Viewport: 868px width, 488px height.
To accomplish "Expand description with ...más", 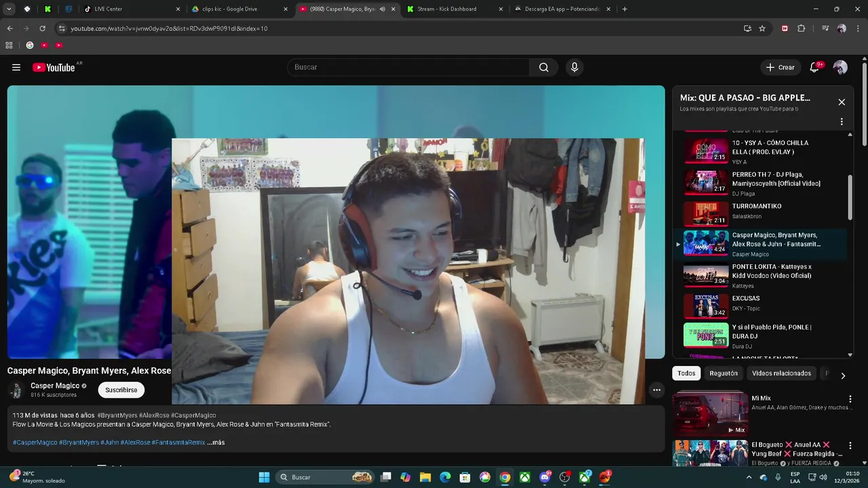I will click(x=216, y=443).
